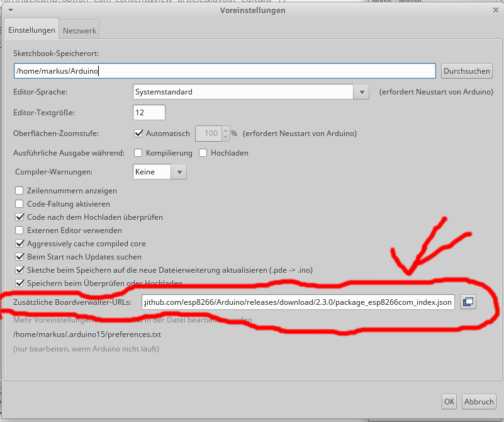Screen dimensions: 504x422
Task: Decrease the Oberflächen-Zoomstufe spinner value
Action: pyautogui.click(x=226, y=137)
